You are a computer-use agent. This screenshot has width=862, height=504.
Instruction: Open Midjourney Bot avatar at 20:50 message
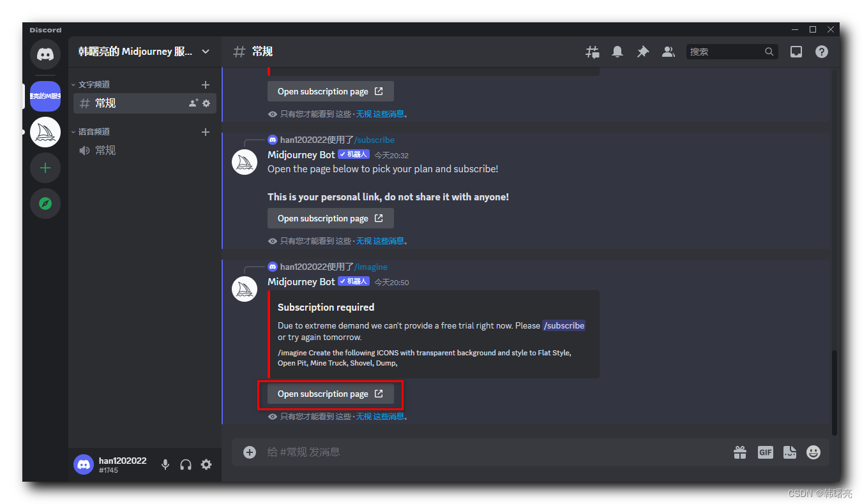click(244, 290)
